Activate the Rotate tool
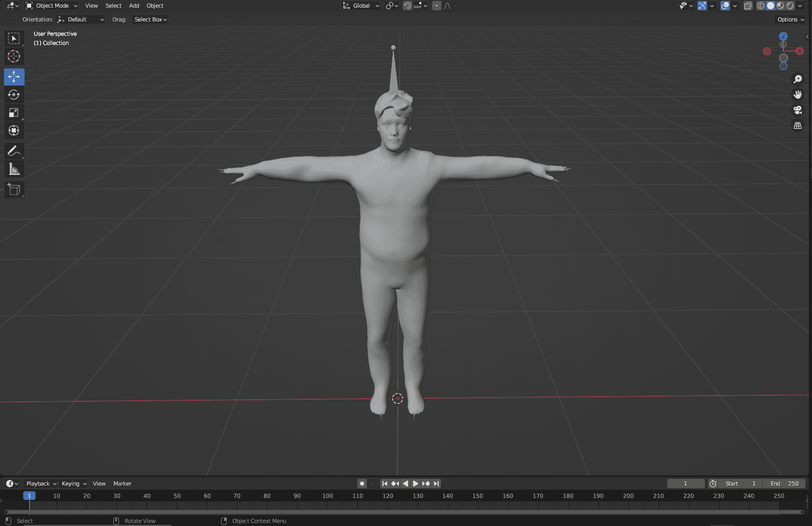The width and height of the screenshot is (812, 526). click(14, 95)
